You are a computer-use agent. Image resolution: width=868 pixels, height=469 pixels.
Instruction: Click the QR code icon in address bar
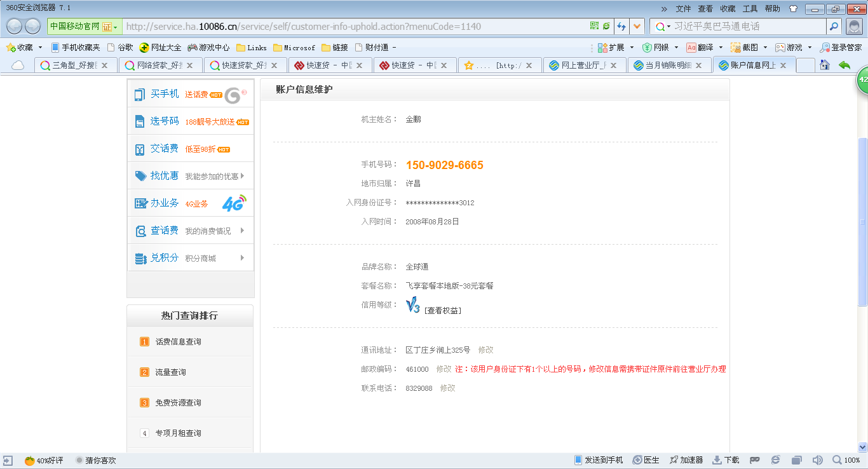pos(594,26)
